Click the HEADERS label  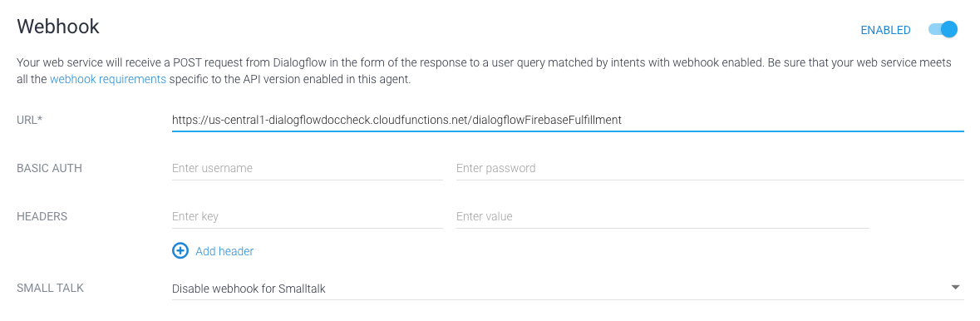(42, 216)
